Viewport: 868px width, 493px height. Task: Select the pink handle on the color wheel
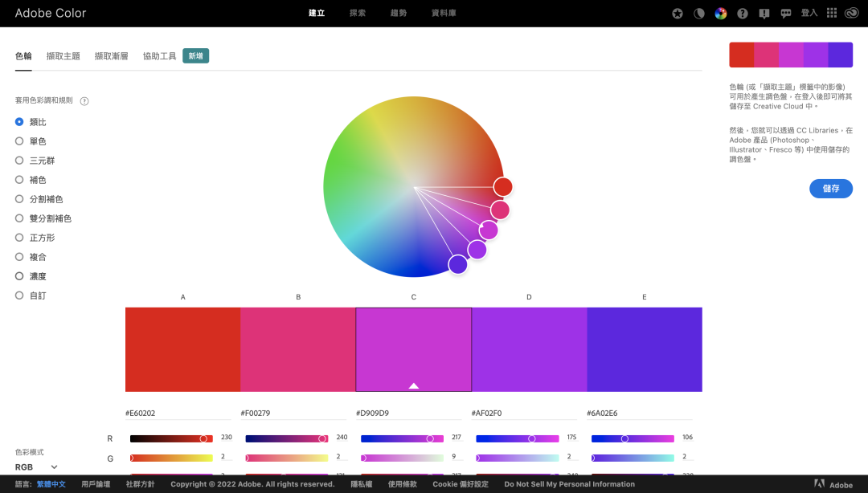point(500,210)
